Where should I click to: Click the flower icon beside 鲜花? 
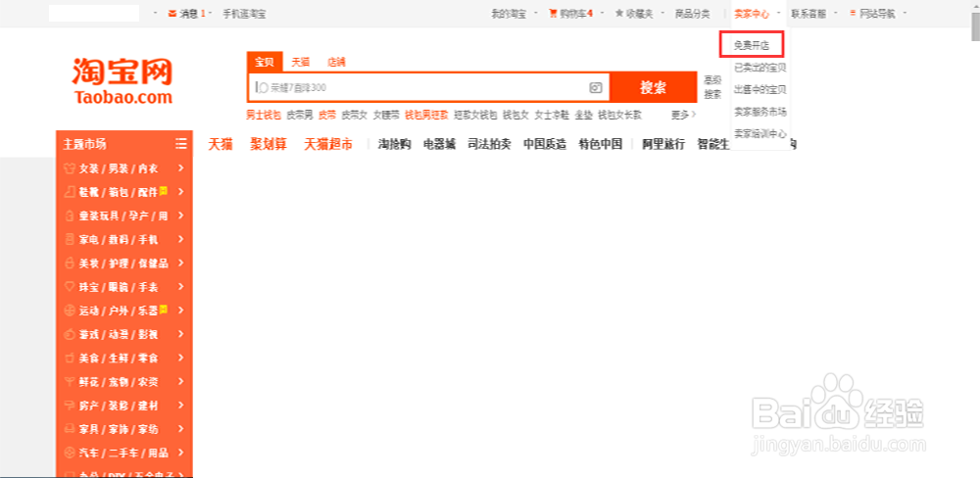pyautogui.click(x=70, y=382)
